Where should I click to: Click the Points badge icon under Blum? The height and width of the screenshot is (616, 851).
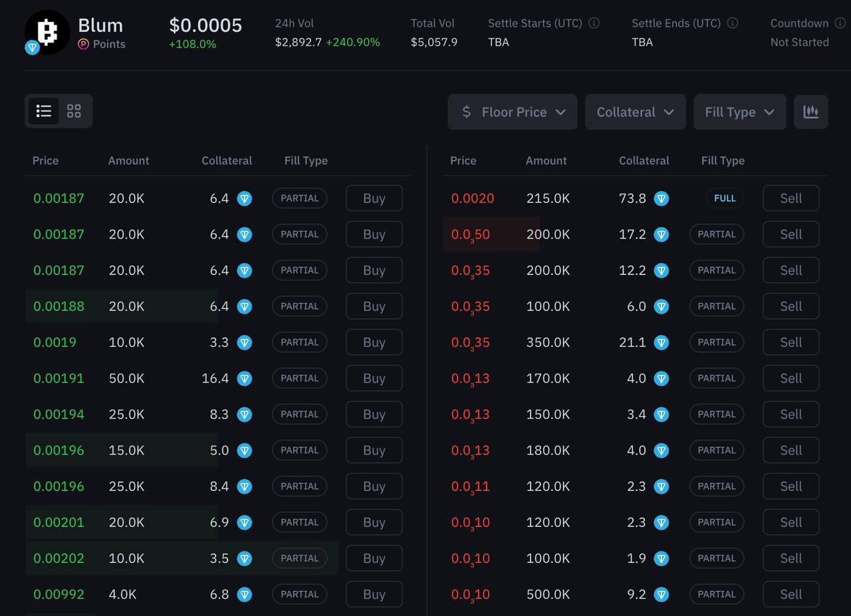pos(84,45)
